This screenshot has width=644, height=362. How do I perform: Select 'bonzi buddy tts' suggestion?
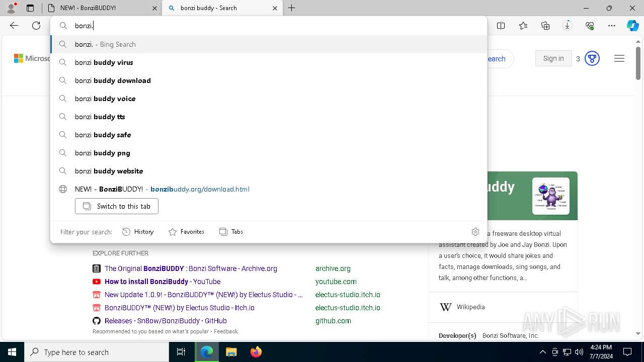coord(269,117)
